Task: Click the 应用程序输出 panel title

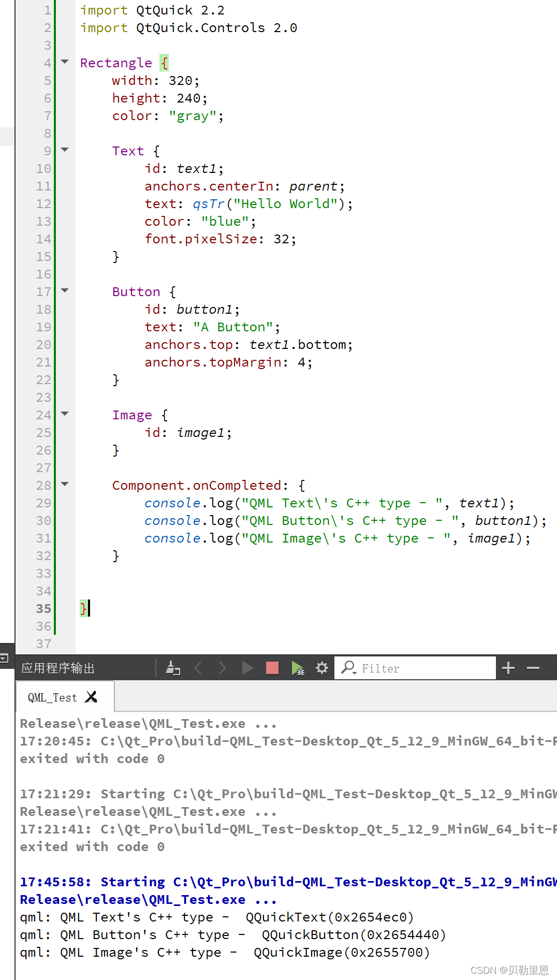Action: (x=58, y=668)
